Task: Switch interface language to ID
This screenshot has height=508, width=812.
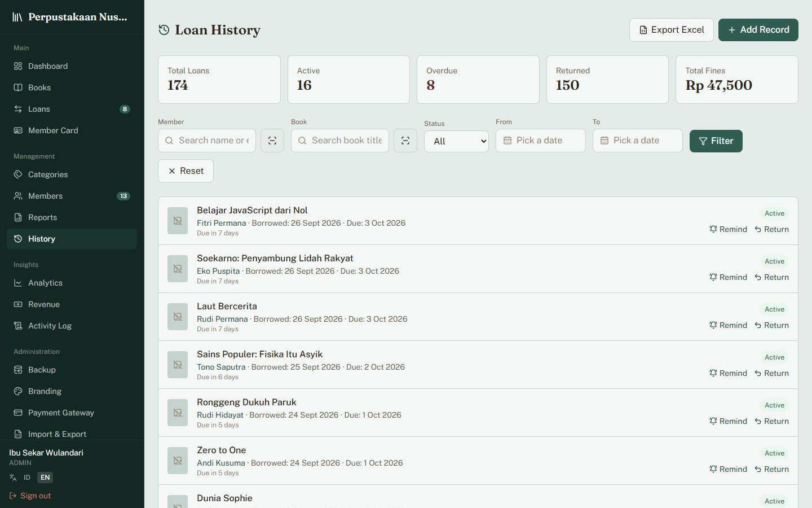Action: point(27,478)
